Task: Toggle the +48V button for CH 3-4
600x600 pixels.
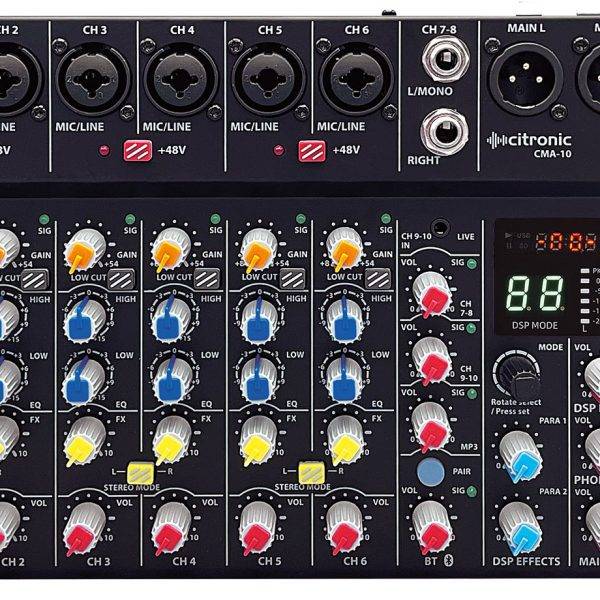Action: pos(137,151)
